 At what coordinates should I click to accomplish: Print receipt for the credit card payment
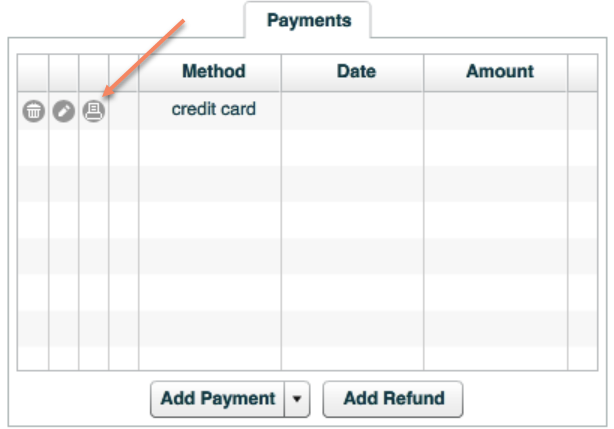click(94, 112)
